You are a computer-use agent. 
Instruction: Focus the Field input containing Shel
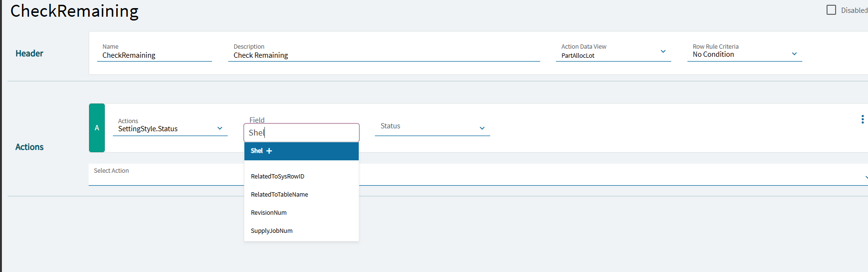[302, 133]
